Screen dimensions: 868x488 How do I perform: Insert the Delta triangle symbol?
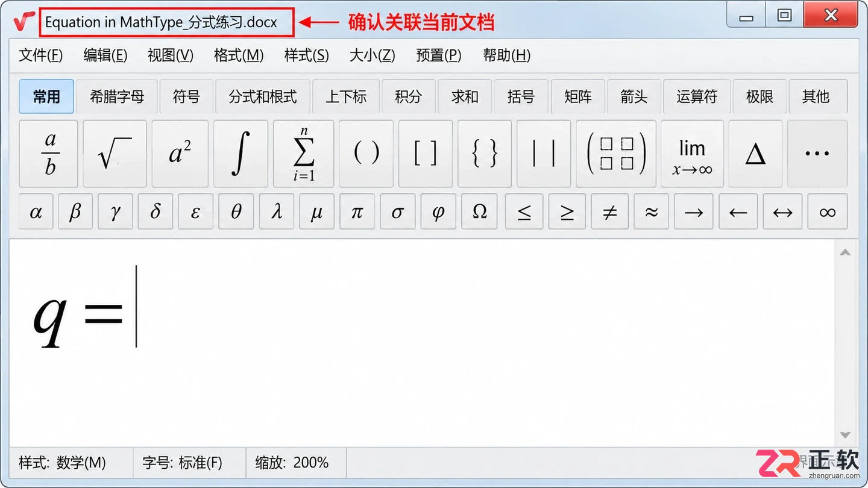[755, 154]
